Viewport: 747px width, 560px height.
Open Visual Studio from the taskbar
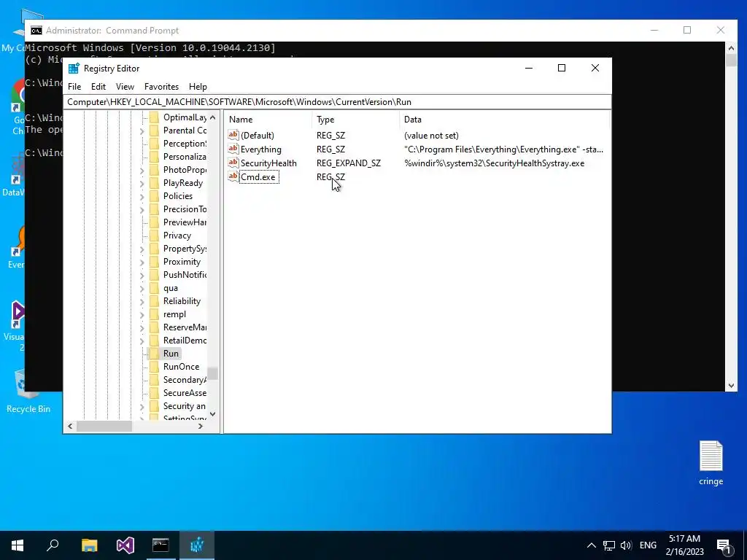(x=125, y=545)
